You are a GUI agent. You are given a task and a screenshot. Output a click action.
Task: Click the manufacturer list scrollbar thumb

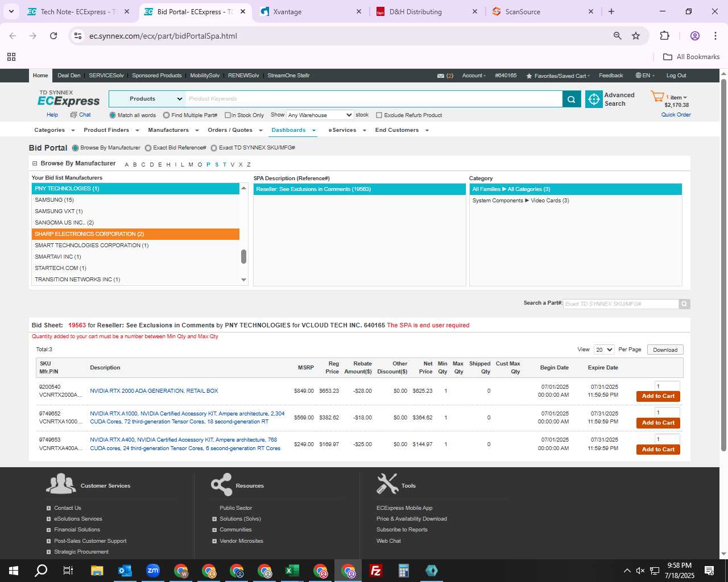(243, 257)
